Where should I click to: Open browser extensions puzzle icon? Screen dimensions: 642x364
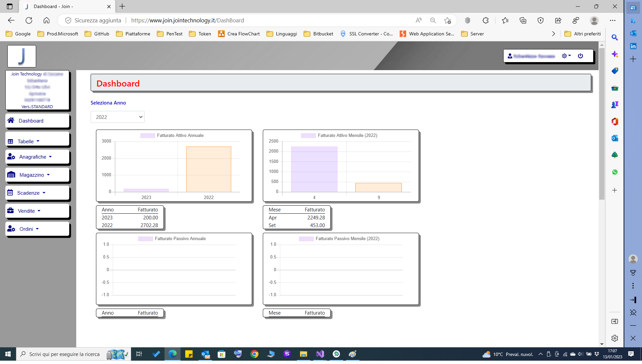(x=486, y=20)
